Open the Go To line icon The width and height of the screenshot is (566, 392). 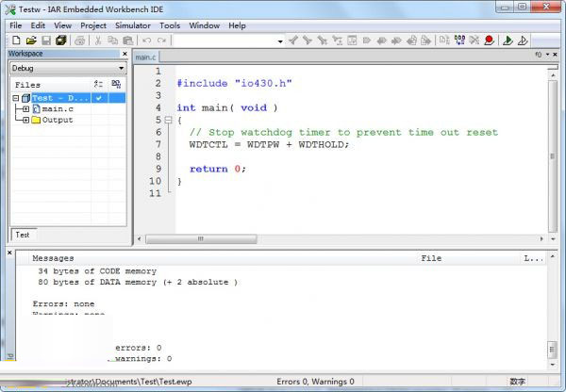[352, 41]
